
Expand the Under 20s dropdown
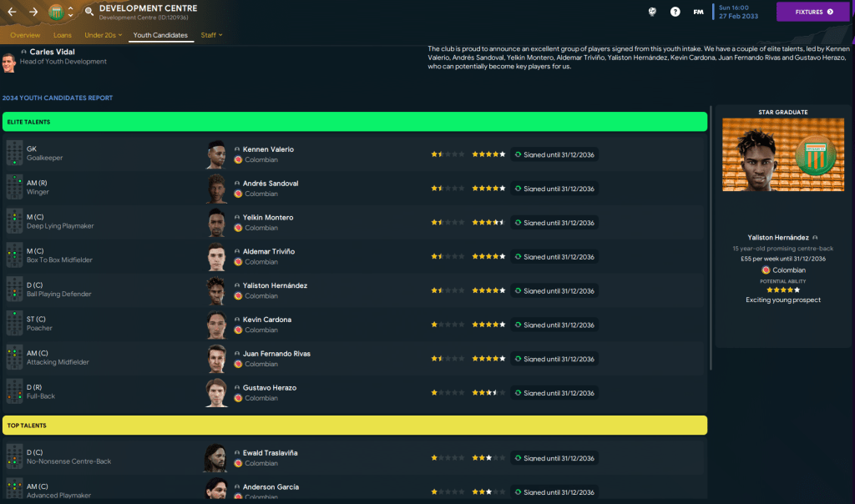click(104, 35)
